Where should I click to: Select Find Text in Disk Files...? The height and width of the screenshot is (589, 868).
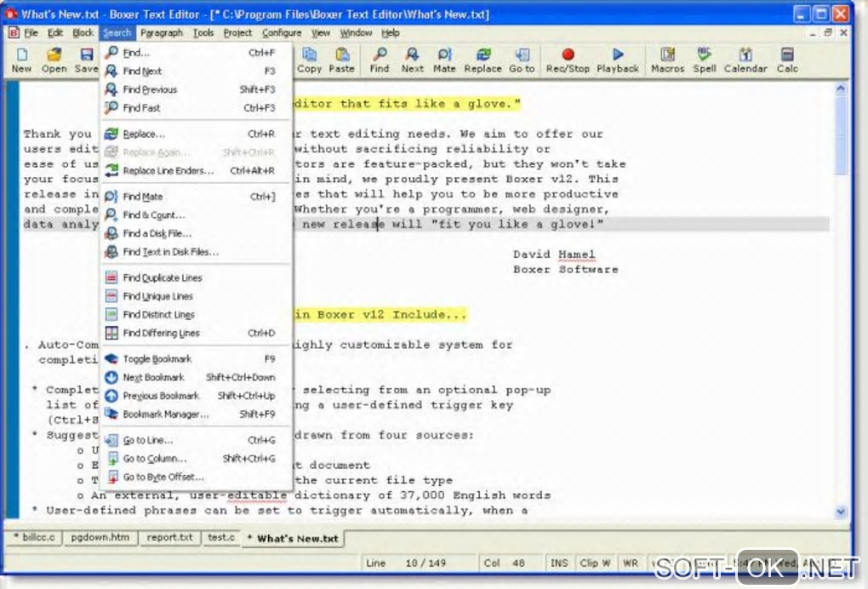click(x=197, y=252)
